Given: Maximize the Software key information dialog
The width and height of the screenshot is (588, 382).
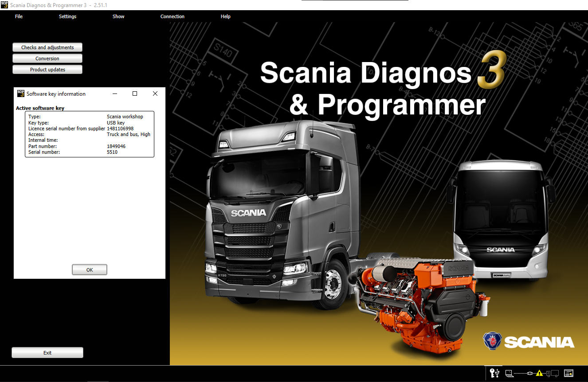Looking at the screenshot, I should click(135, 94).
